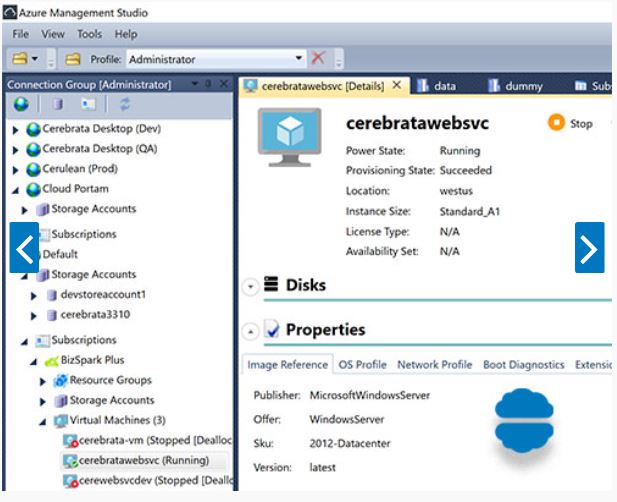Close the cerebratawebsvc [Details] tab
This screenshot has height=502, width=617.
pos(397,85)
